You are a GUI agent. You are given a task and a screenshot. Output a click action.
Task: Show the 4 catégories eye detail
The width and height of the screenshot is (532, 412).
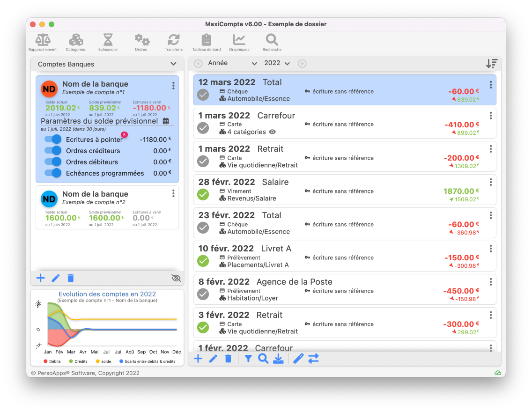point(272,132)
